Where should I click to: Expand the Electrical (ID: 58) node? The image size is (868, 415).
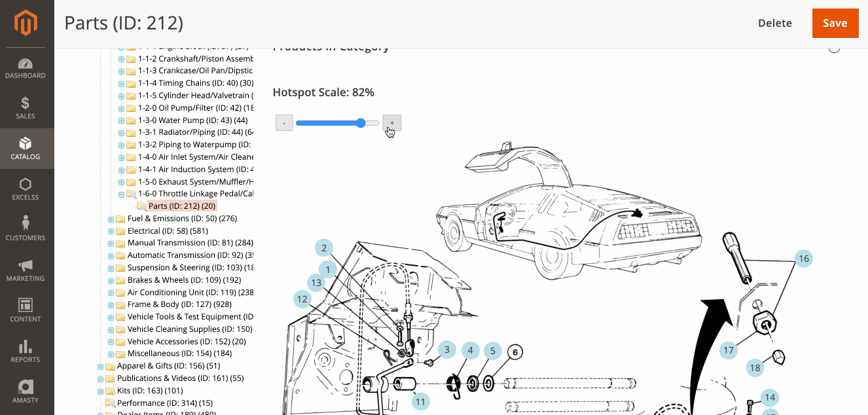click(x=111, y=231)
